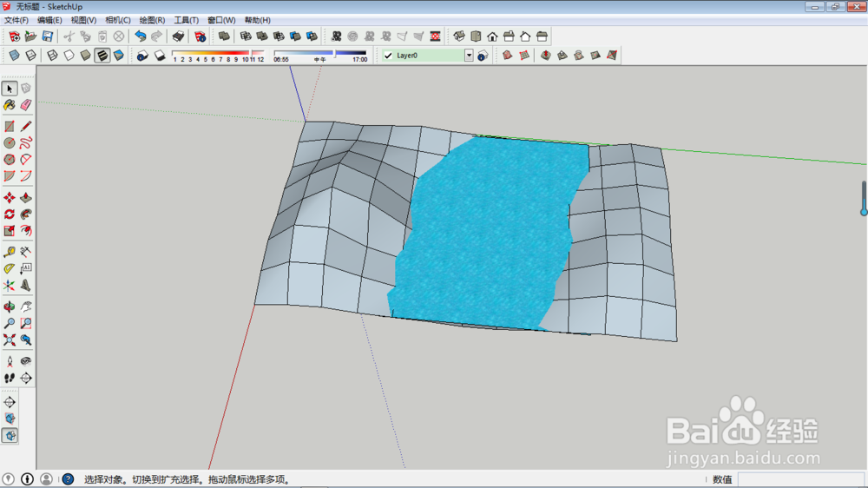
Task: Open the 绘图(R) menu
Action: point(152,20)
